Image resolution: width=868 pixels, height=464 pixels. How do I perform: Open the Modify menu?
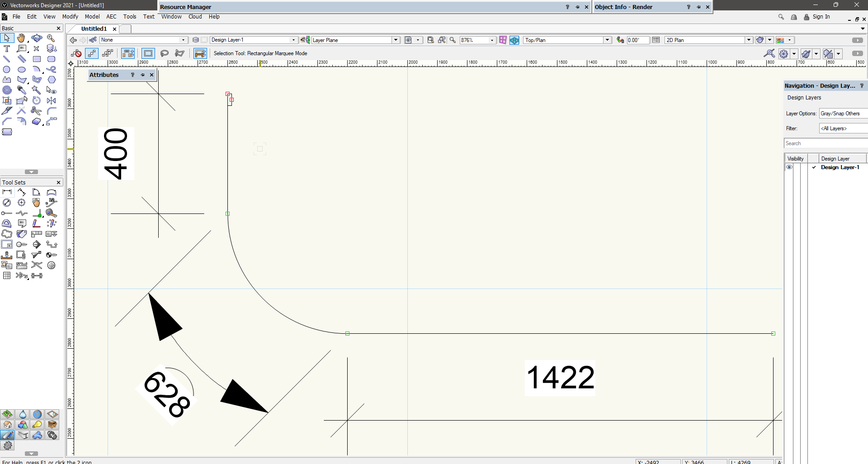coord(70,17)
